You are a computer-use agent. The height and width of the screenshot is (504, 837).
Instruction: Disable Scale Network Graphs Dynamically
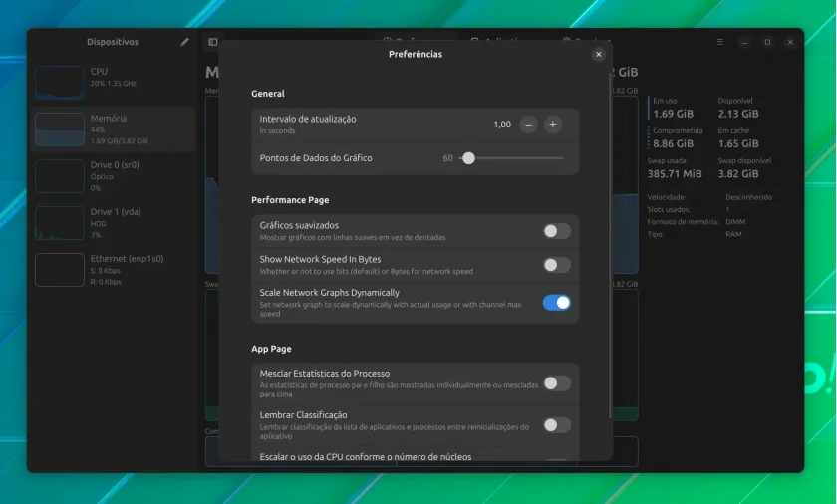[x=557, y=303]
